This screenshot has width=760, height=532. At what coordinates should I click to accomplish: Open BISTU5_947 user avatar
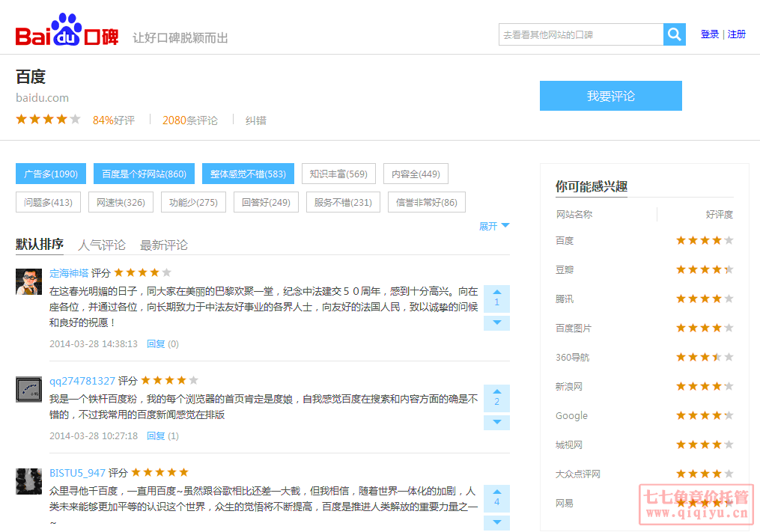[28, 481]
